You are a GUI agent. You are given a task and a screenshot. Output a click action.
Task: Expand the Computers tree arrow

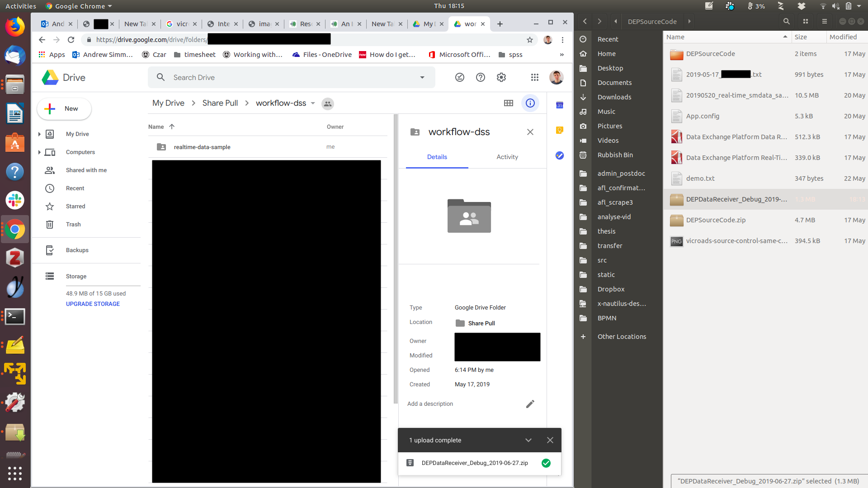coord(39,152)
